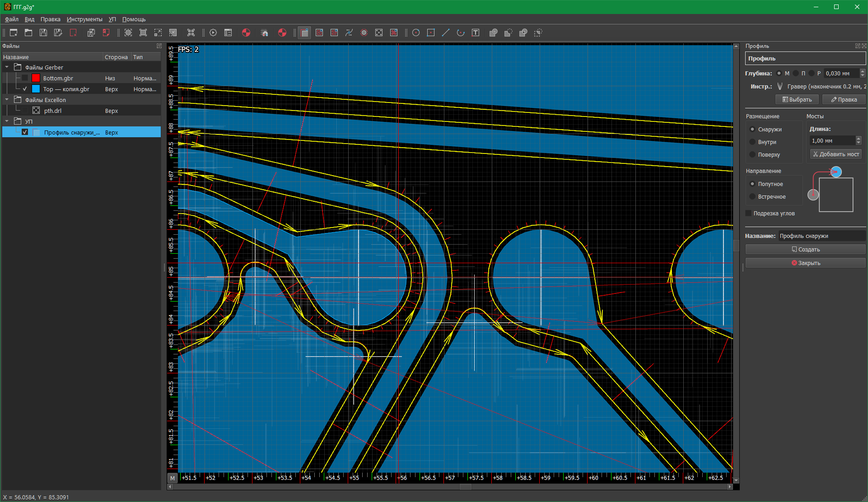Select the line drawing tool icon
This screenshot has height=502, width=868.
pyautogui.click(x=446, y=33)
